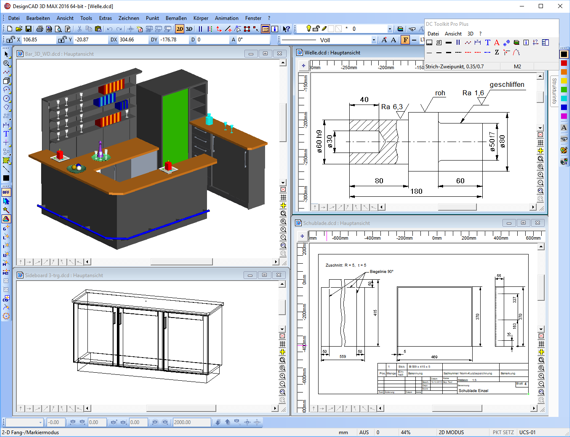The width and height of the screenshot is (570, 437).
Task: Open the Bemaßen menu
Action: pyautogui.click(x=176, y=18)
